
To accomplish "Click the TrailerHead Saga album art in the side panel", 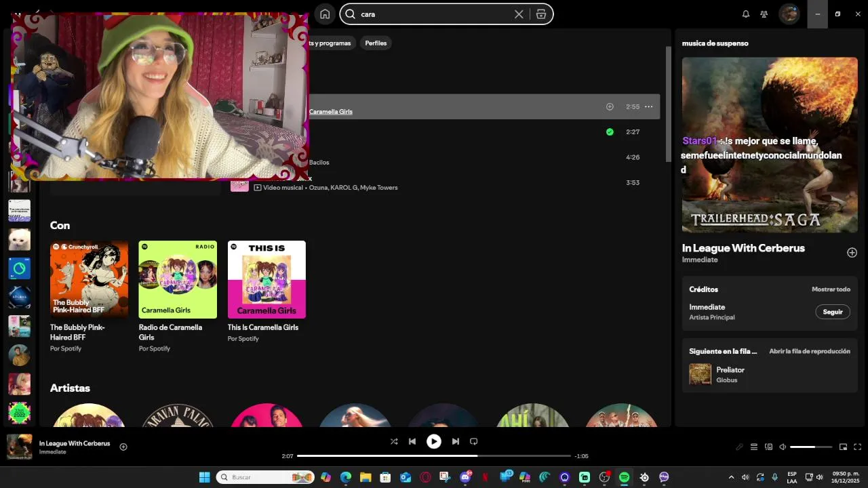I will point(770,145).
